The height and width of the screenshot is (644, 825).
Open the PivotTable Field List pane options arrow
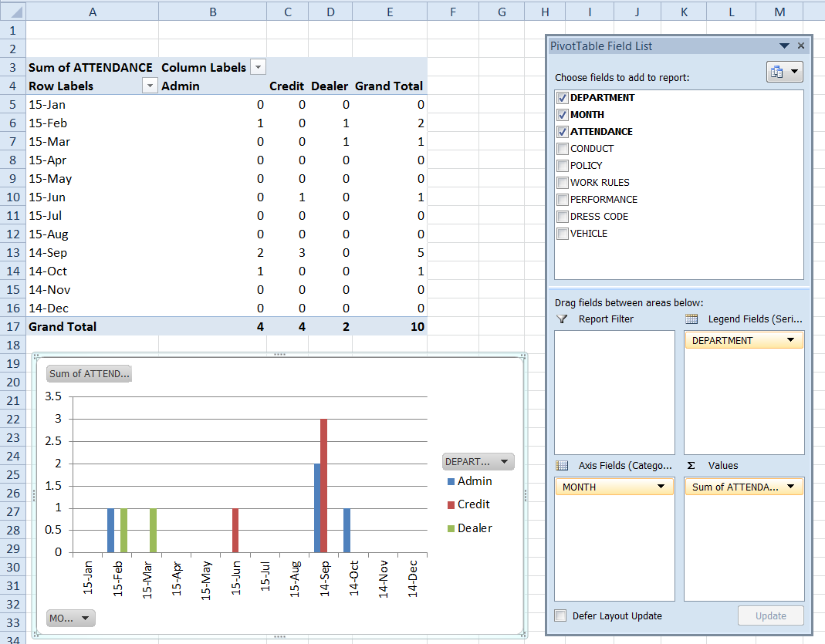tap(784, 46)
